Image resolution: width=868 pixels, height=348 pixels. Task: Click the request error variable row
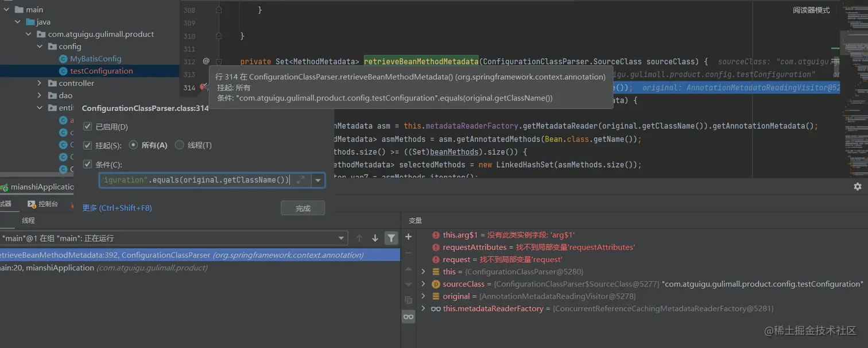497,260
